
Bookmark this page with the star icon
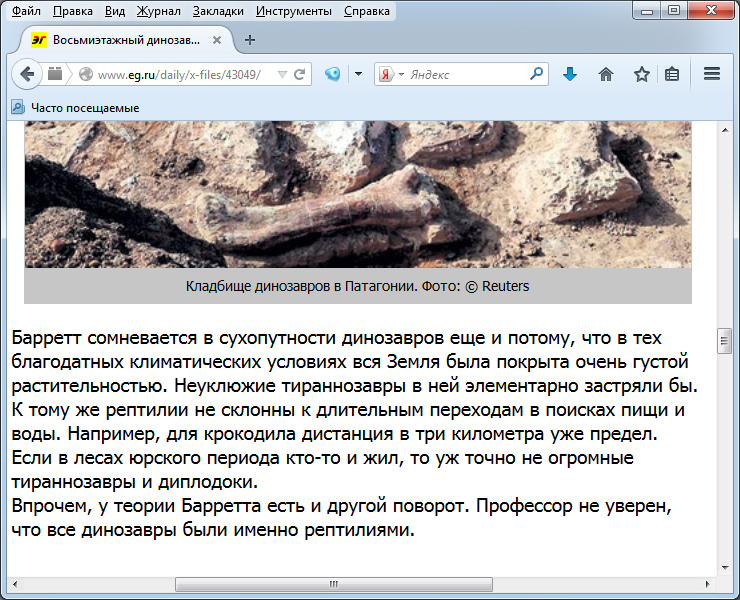click(x=641, y=74)
